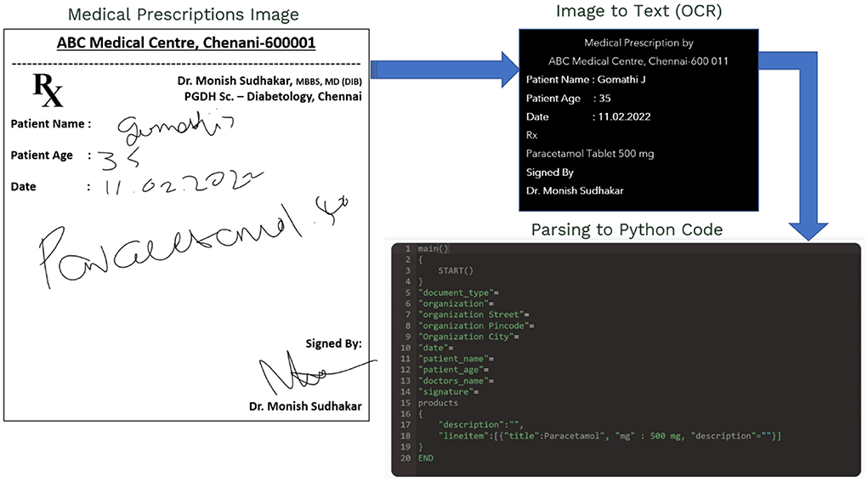Select the "signature"= code line
Viewport: 868px width, 482px height.
[x=448, y=393]
